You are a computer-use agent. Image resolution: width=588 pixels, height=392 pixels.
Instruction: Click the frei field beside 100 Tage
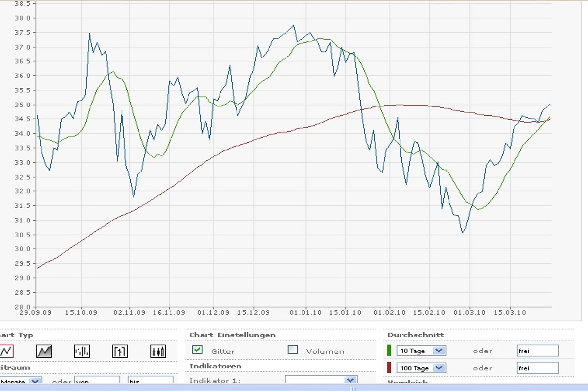[x=537, y=368]
